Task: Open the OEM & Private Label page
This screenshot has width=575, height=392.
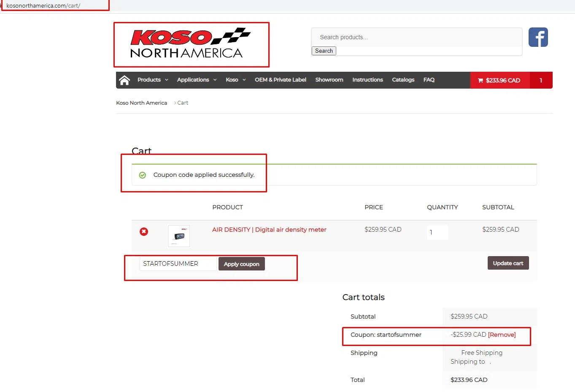Action: (281, 80)
